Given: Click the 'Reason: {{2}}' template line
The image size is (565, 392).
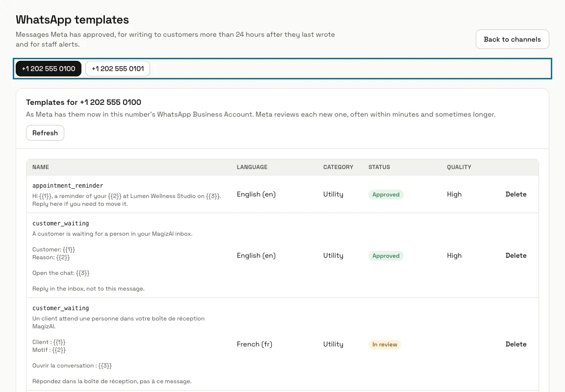Looking at the screenshot, I should coord(51,257).
